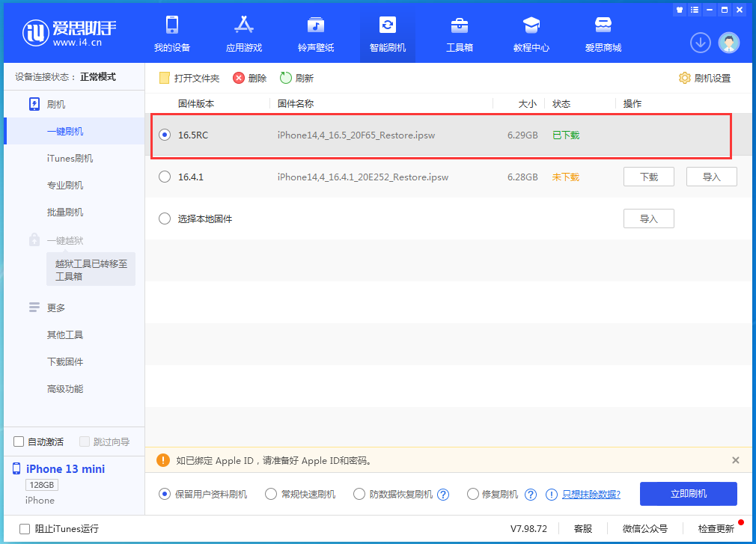This screenshot has width=756, height=544.
Task: Click 导入 button for 选择本地固件
Action: pyautogui.click(x=648, y=218)
